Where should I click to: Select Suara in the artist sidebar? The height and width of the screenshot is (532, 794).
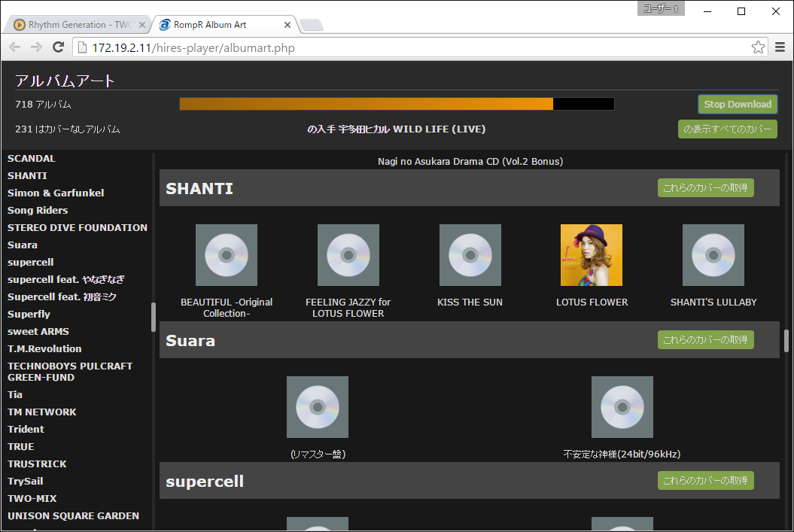coord(23,245)
